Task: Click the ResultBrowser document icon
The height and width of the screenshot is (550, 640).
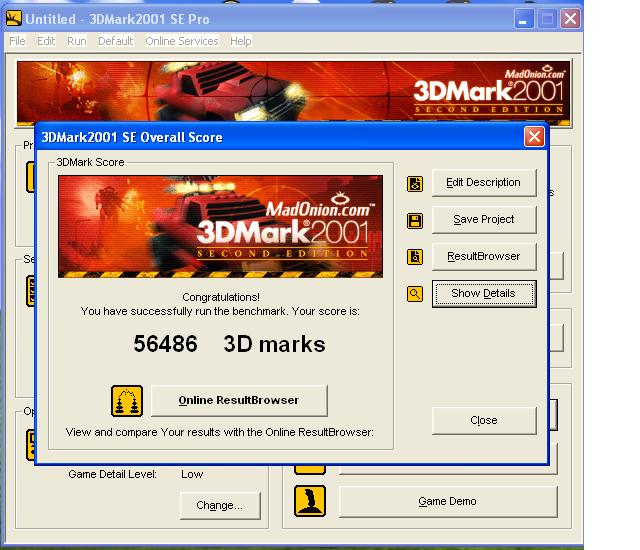Action: pyautogui.click(x=415, y=257)
